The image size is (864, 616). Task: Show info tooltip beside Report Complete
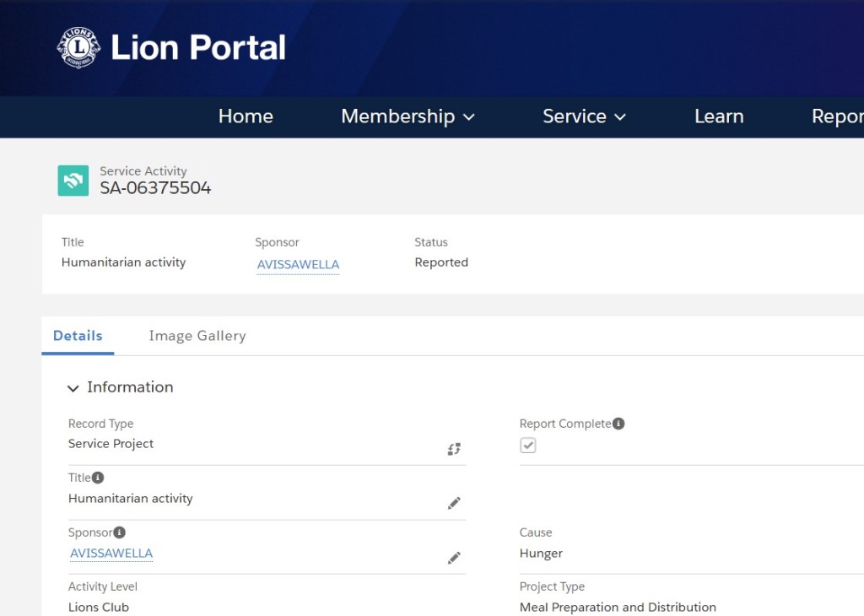(x=618, y=423)
